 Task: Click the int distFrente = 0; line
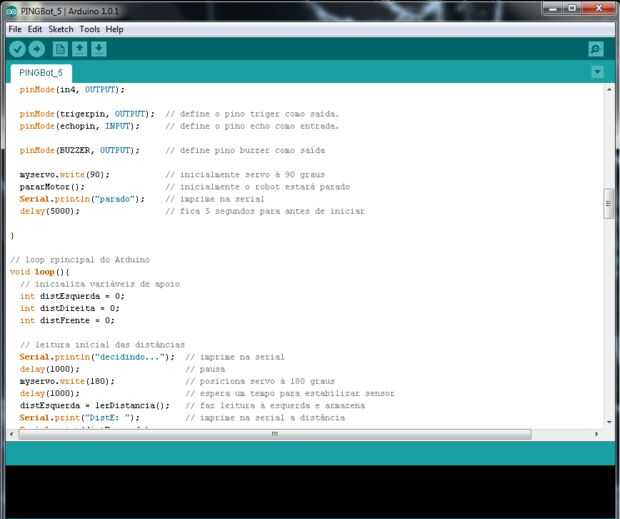pyautogui.click(x=67, y=321)
